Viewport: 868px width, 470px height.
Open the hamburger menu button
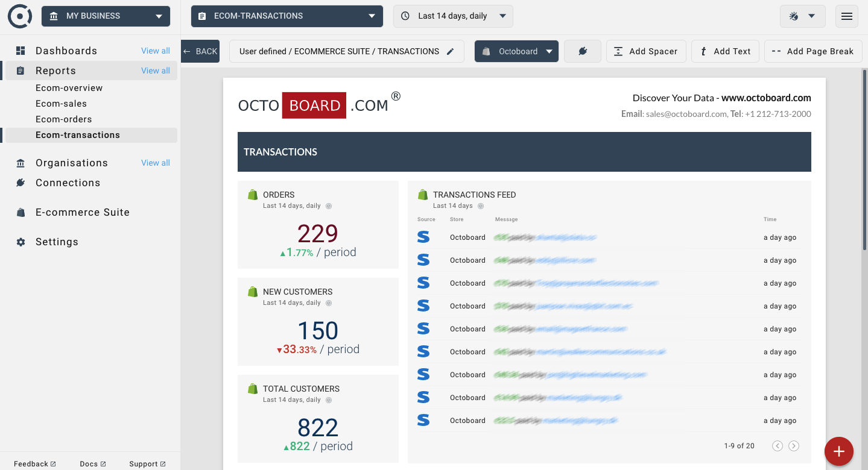(847, 16)
